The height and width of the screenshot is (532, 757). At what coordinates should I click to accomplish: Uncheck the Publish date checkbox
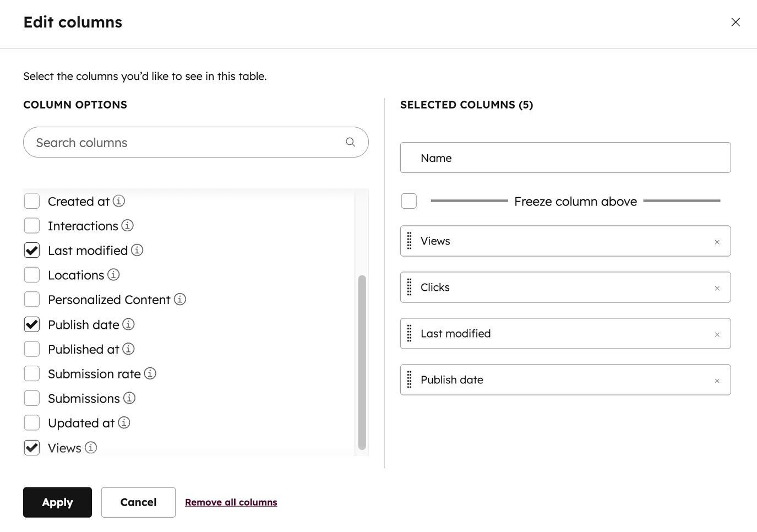[31, 324]
